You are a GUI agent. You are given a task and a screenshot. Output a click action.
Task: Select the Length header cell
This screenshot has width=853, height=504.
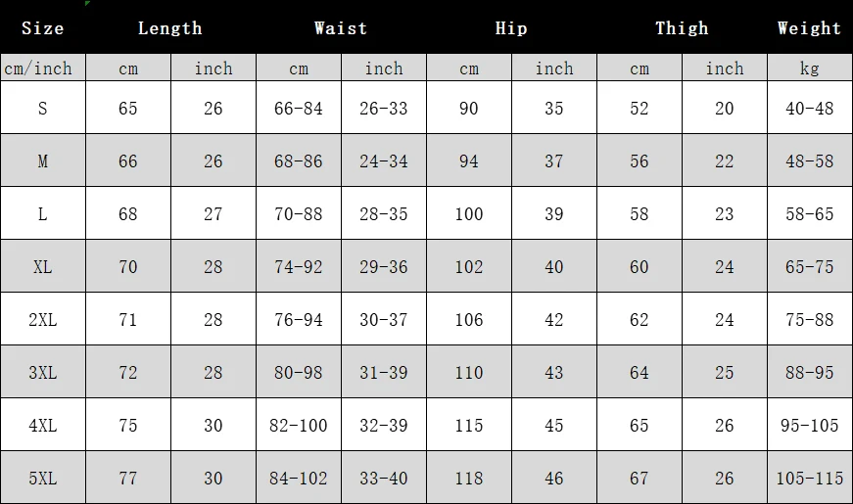(x=170, y=27)
